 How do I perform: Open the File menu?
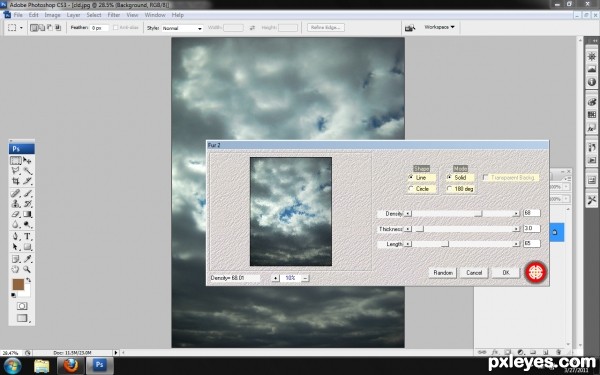(x=18, y=15)
